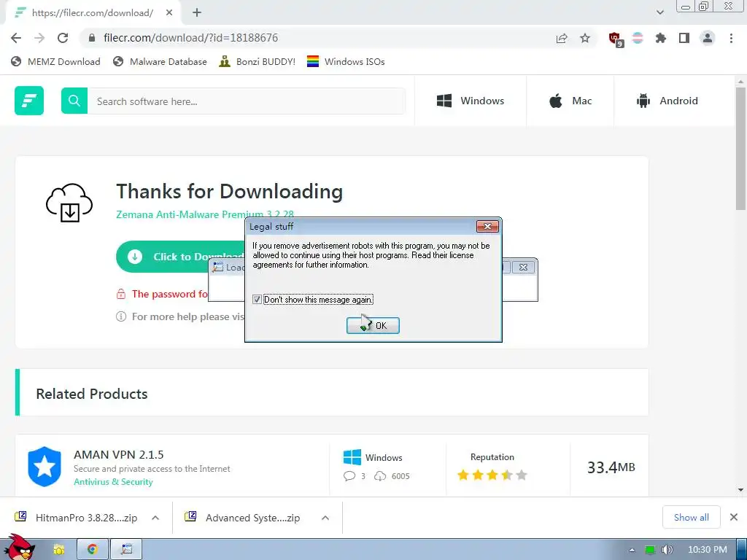Select the filecr.com/download tab
This screenshot has width=747, height=560.
[x=93, y=13]
